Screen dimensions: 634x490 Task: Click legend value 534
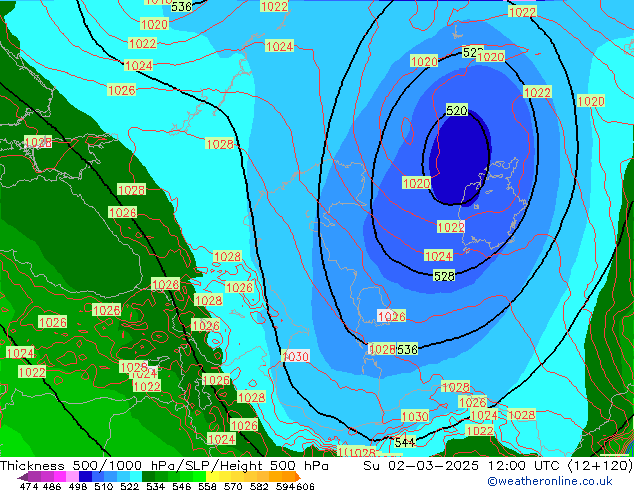[155, 486]
